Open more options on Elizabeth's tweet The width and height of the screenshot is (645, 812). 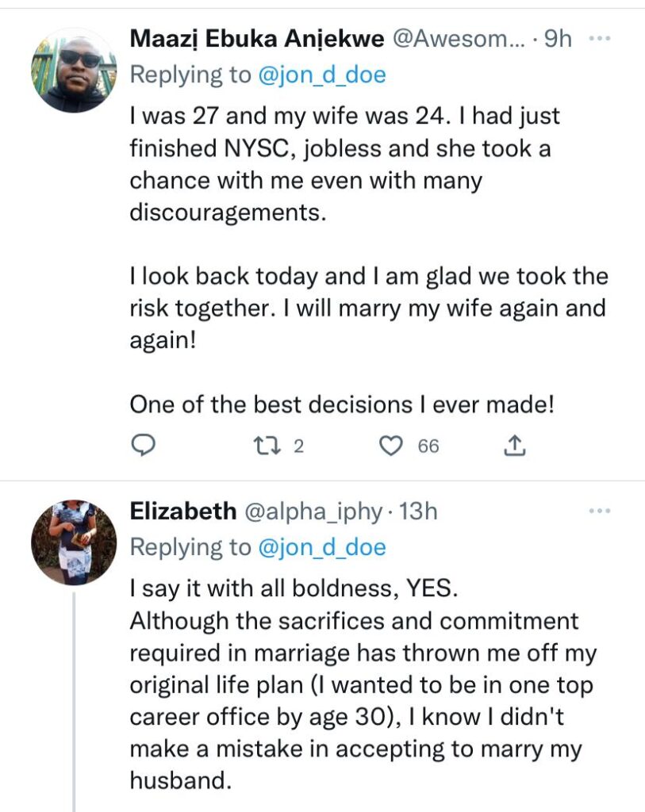click(601, 511)
